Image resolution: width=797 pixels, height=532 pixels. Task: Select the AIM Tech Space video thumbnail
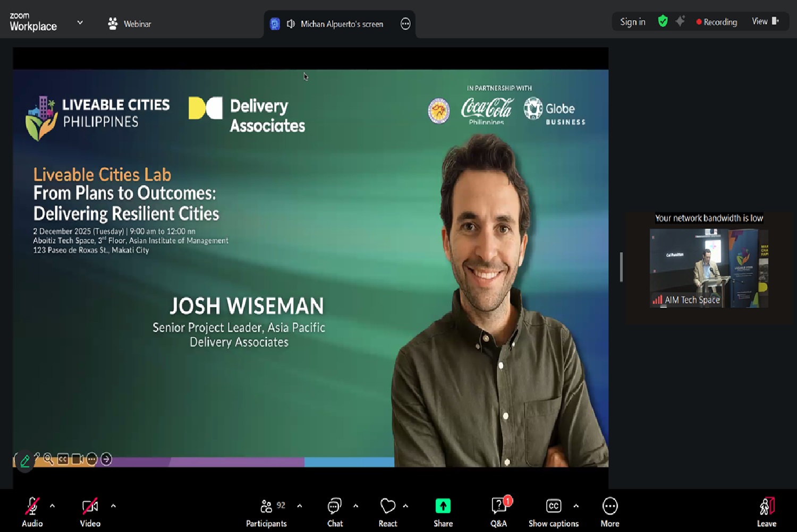click(x=708, y=268)
